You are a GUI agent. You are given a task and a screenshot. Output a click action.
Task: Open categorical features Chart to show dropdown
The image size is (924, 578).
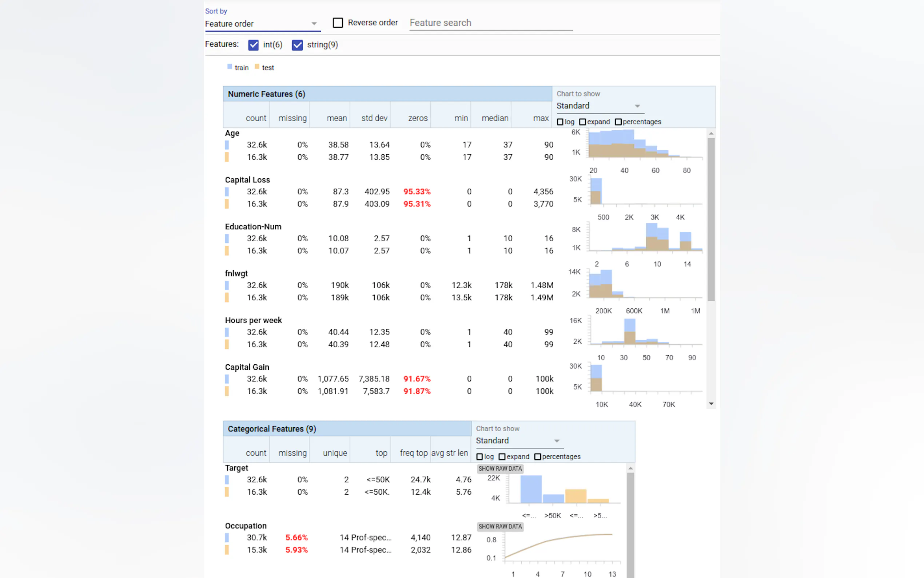518,441
